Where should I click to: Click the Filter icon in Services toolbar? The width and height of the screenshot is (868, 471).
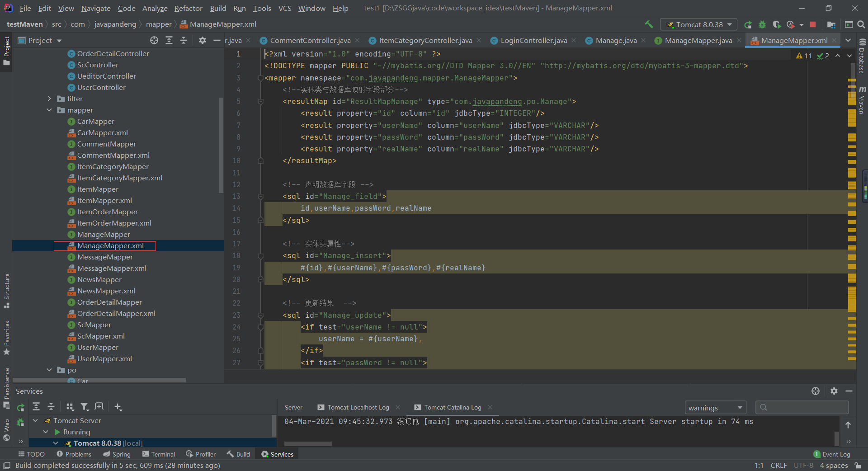coord(85,407)
